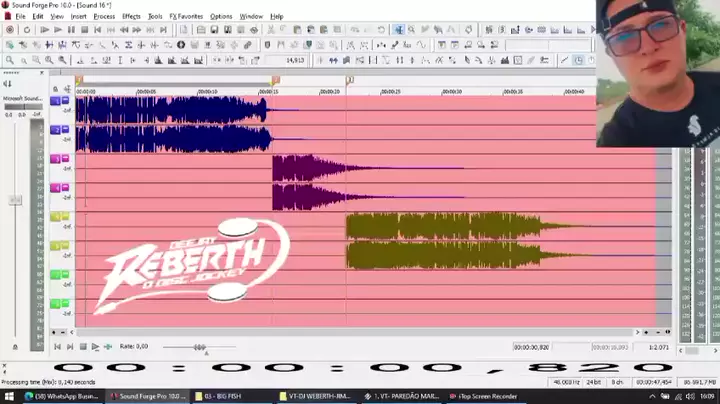Image resolution: width=720 pixels, height=404 pixels.
Task: Open the Microsoft Sound Mapper device dropdown
Action: [x=23, y=98]
